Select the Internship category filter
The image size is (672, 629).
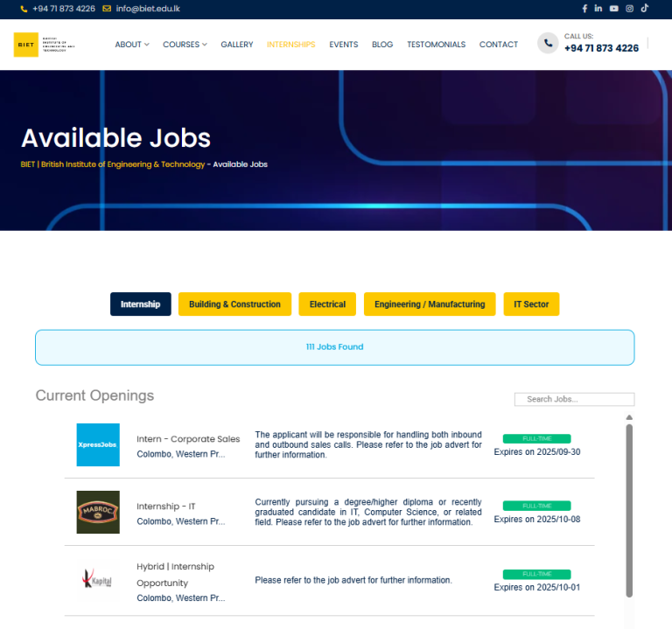140,304
